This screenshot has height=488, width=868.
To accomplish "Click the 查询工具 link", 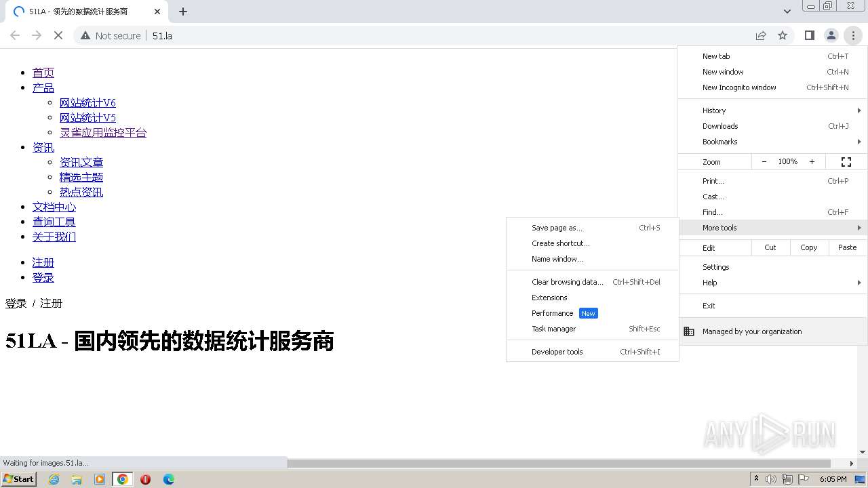I will click(54, 222).
